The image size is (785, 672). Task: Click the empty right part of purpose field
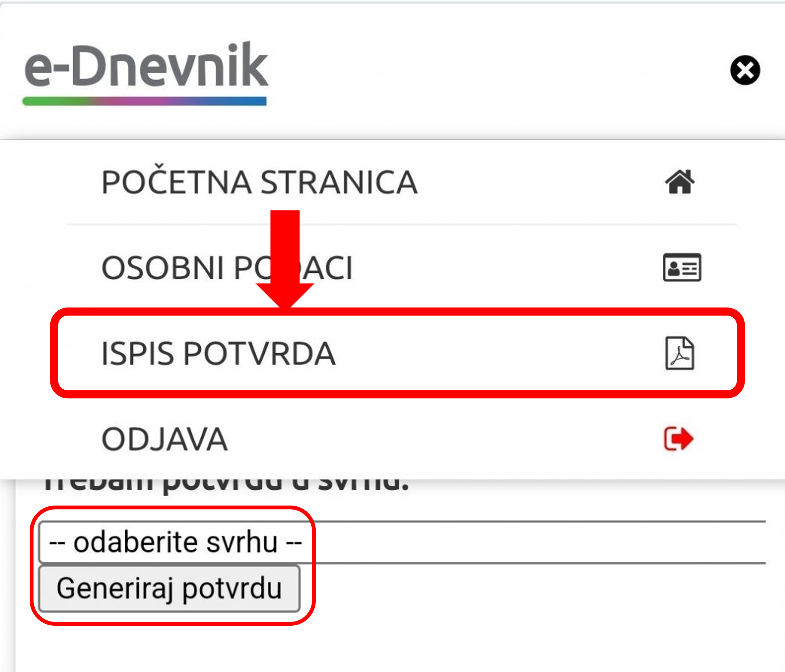coord(539,543)
